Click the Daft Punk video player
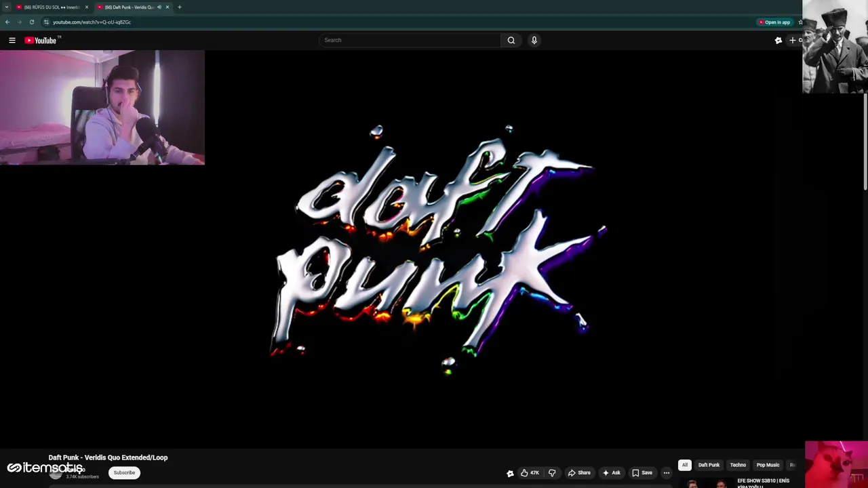Viewport: 868px width, 488px height. coord(434,249)
